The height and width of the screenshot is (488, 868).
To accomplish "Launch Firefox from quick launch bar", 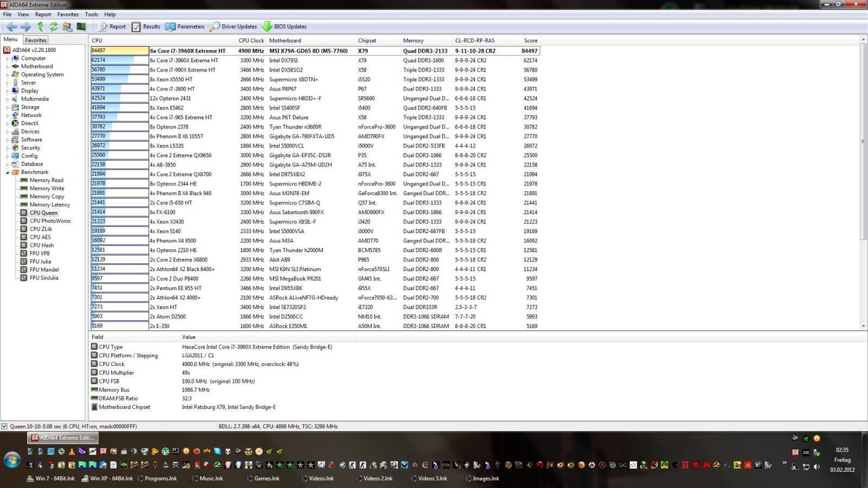I will [x=196, y=451].
